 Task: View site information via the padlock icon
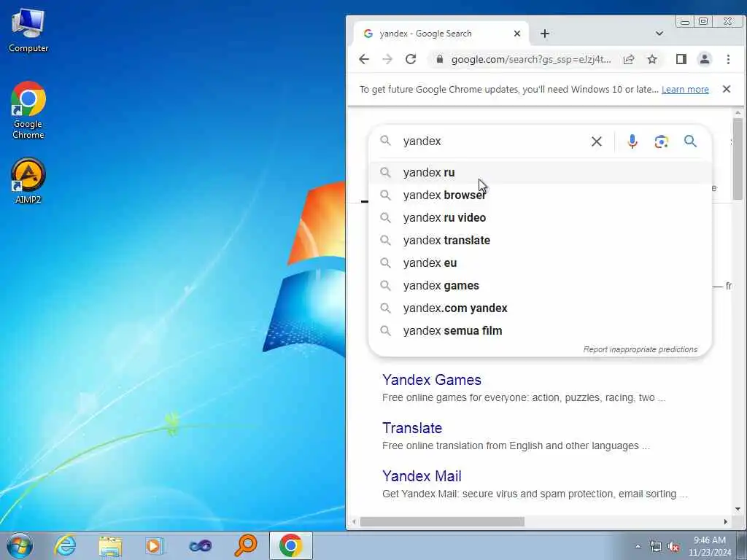pos(440,59)
